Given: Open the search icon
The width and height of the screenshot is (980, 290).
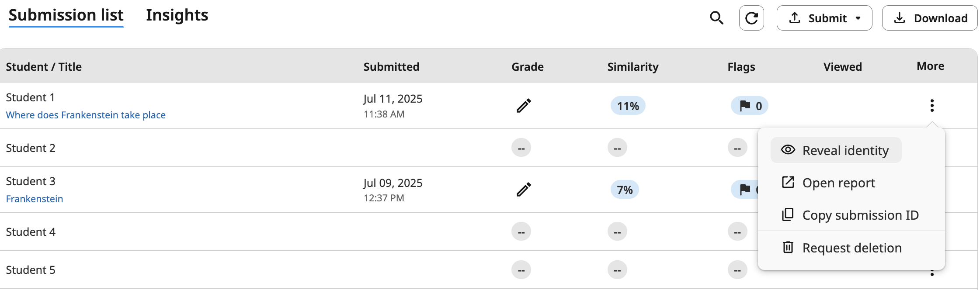Looking at the screenshot, I should (x=717, y=18).
